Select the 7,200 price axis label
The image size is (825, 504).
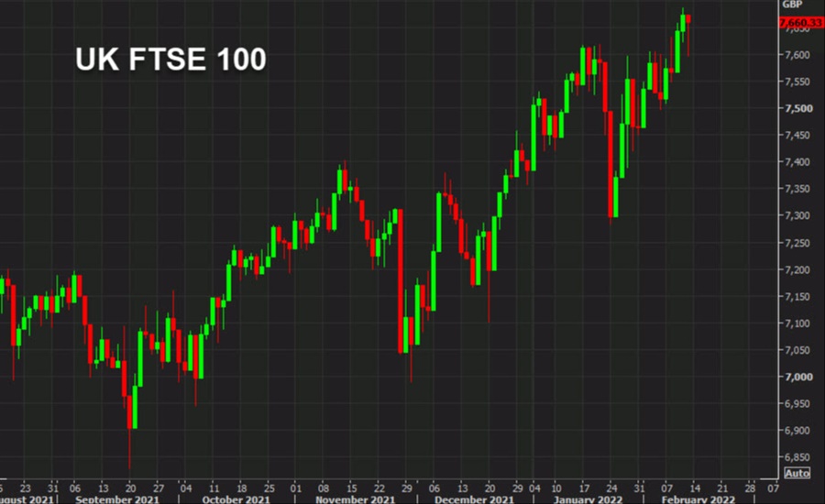tap(797, 270)
